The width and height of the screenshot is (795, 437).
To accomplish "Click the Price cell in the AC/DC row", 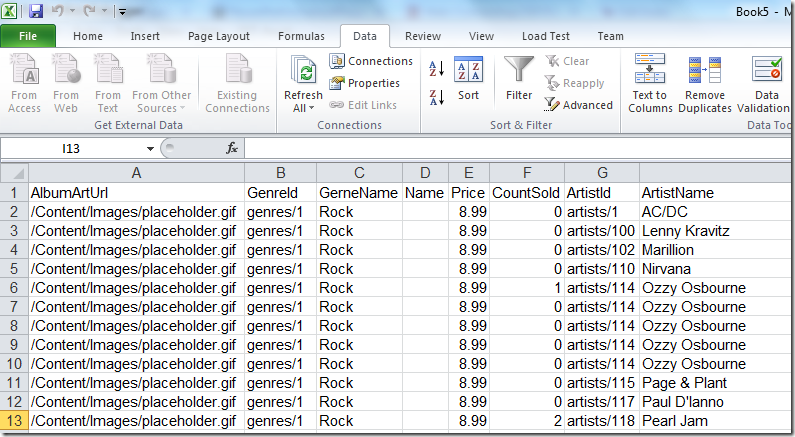I will point(469,212).
